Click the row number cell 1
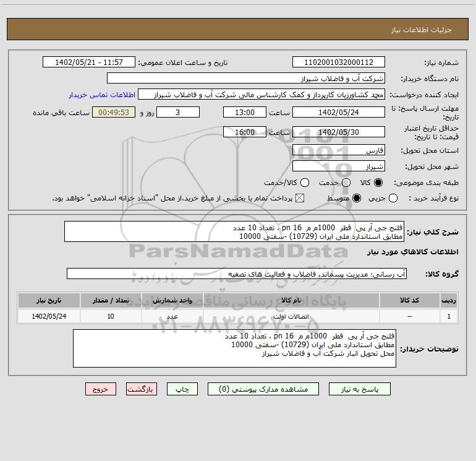The width and height of the screenshot is (476, 461). [x=449, y=316]
